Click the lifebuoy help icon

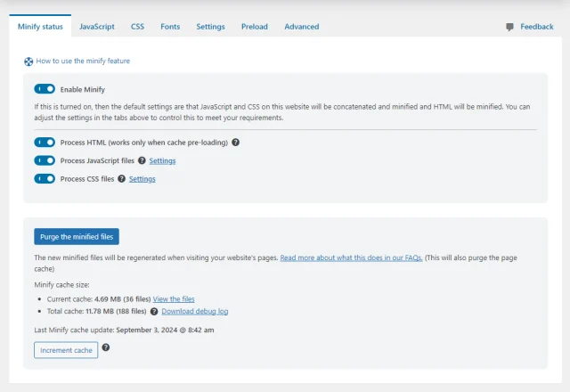[x=28, y=61]
